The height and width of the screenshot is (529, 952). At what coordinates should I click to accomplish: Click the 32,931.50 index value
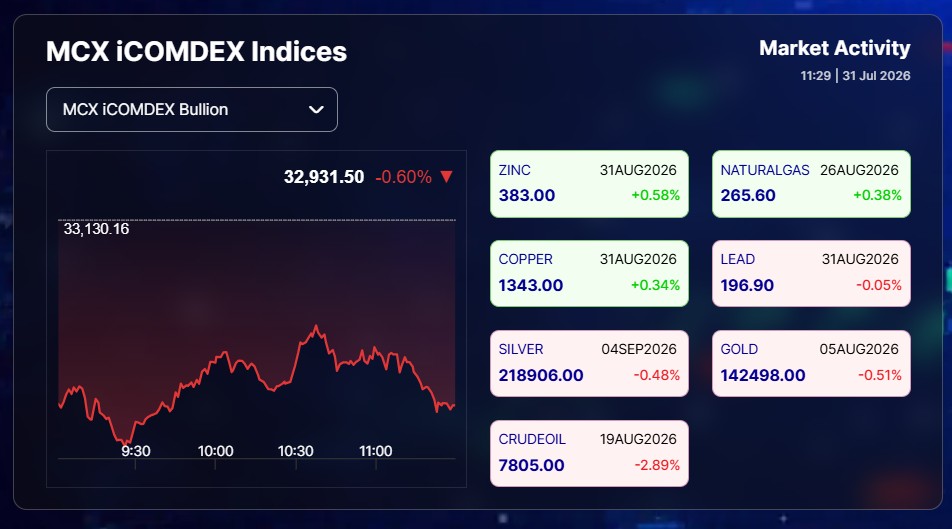pyautogui.click(x=324, y=177)
